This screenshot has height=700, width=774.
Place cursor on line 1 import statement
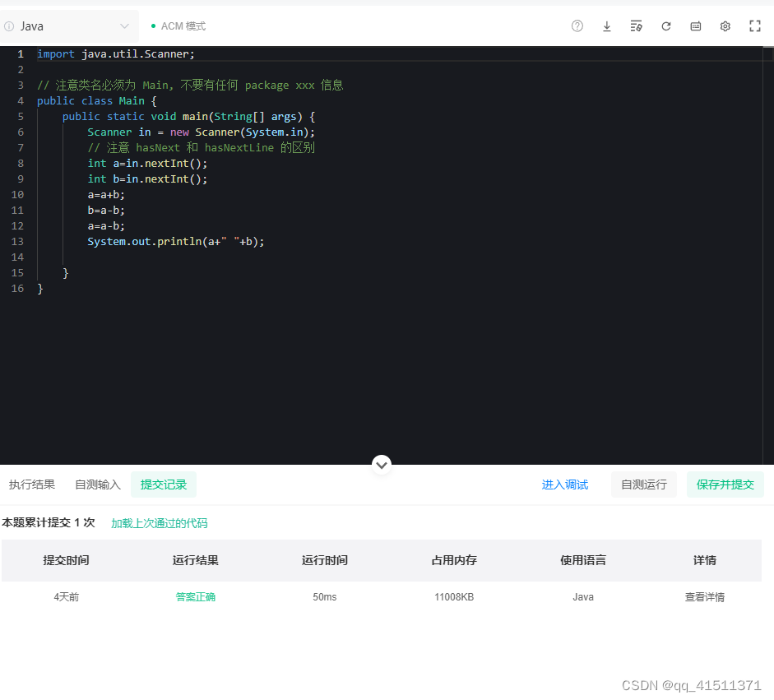[116, 53]
